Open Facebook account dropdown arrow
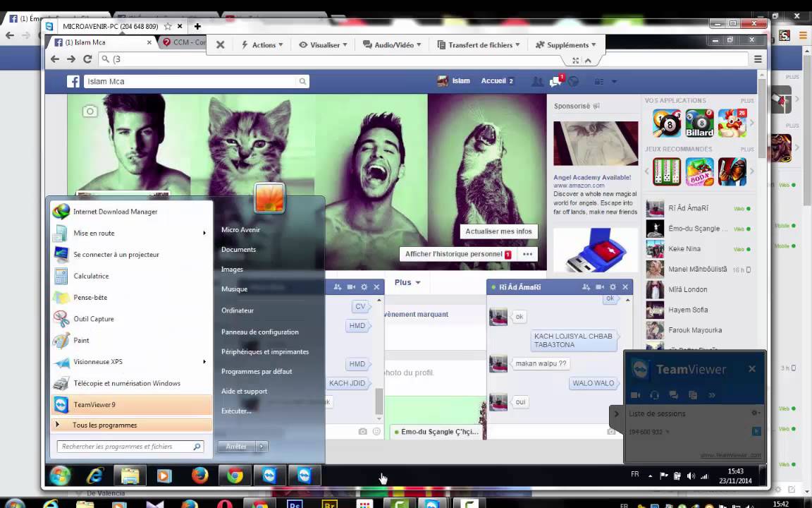Screen dimensions: 812x508 point(614,81)
